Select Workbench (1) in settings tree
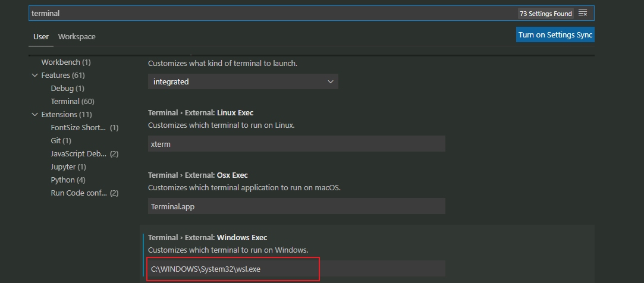The height and width of the screenshot is (283, 644). coord(66,62)
